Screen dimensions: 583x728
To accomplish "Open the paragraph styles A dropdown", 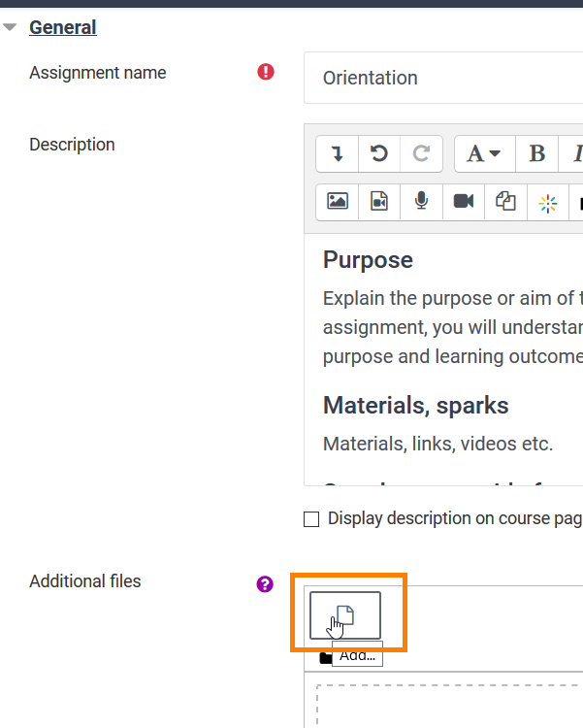I will click(x=485, y=153).
